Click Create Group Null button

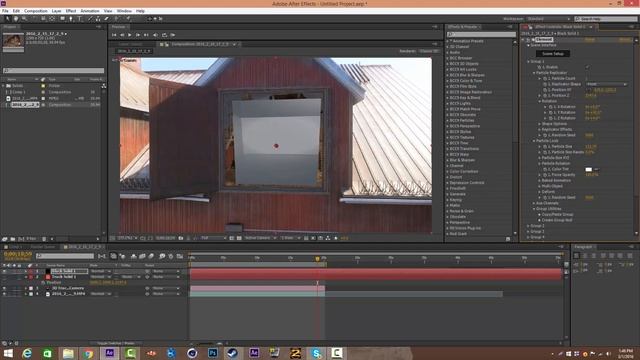(557, 220)
